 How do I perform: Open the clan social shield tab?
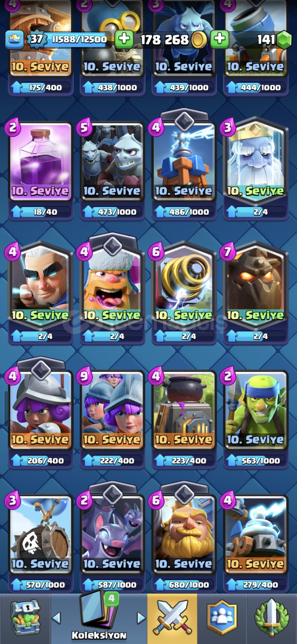pyautogui.click(x=222, y=618)
